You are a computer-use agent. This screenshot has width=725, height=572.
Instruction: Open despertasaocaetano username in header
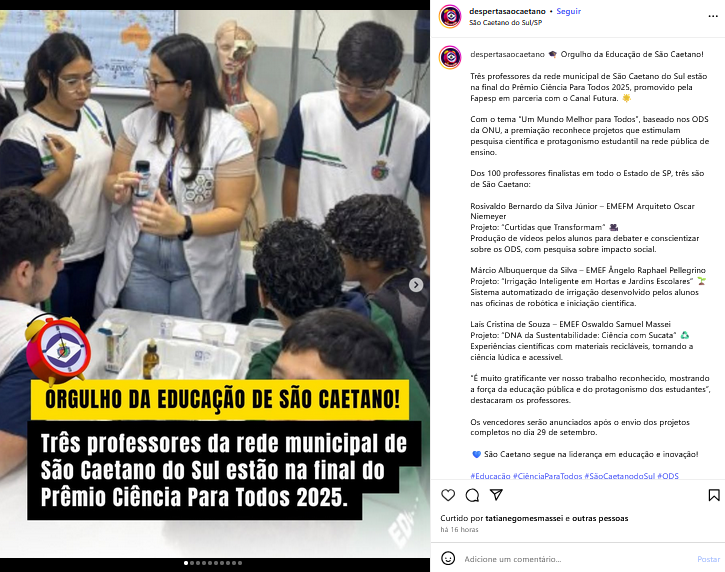click(507, 11)
